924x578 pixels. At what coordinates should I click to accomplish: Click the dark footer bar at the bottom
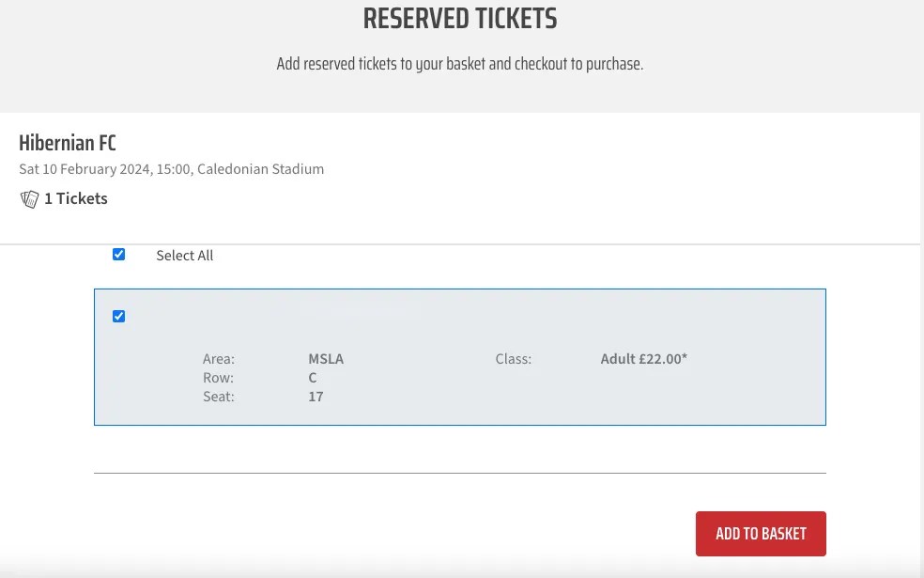[460, 573]
